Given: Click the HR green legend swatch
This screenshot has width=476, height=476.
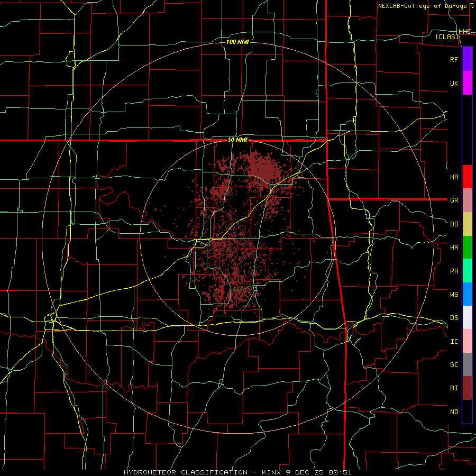Looking at the screenshot, I should point(467,247).
